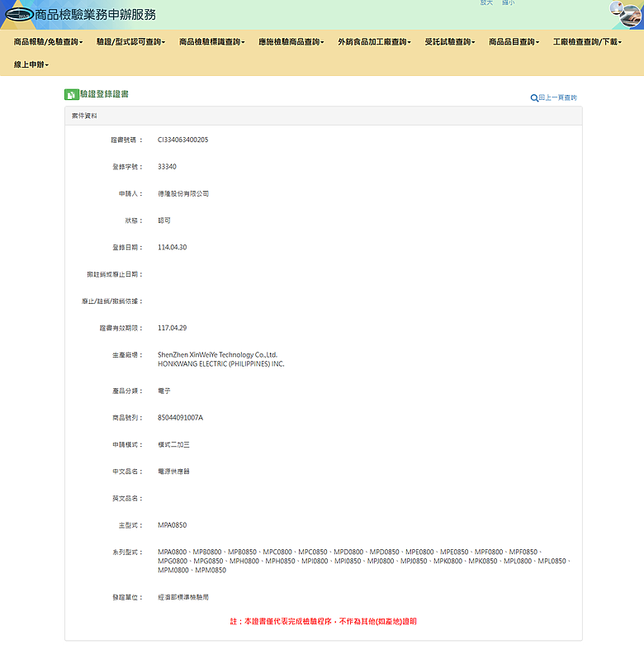Image resolution: width=644 pixels, height=645 pixels.
Task: Click registration date 114.04.30
Action: click(x=173, y=247)
